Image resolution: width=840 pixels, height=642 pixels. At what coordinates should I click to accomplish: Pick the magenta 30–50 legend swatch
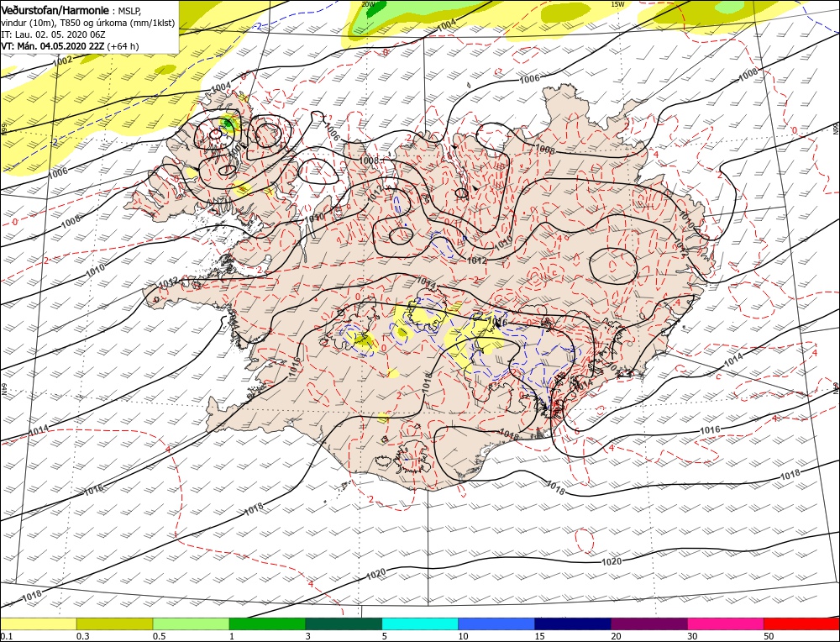pos(726,624)
